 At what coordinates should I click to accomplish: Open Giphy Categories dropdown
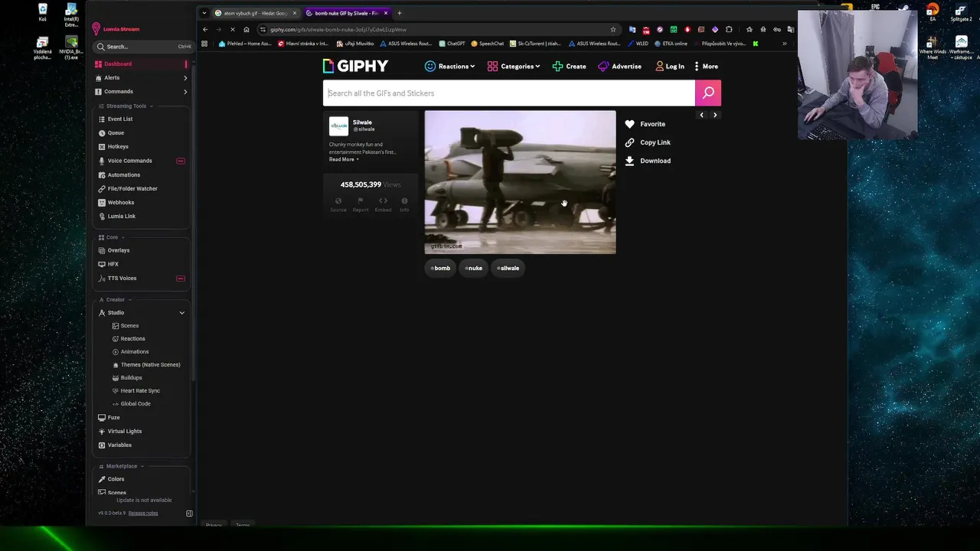coord(514,67)
